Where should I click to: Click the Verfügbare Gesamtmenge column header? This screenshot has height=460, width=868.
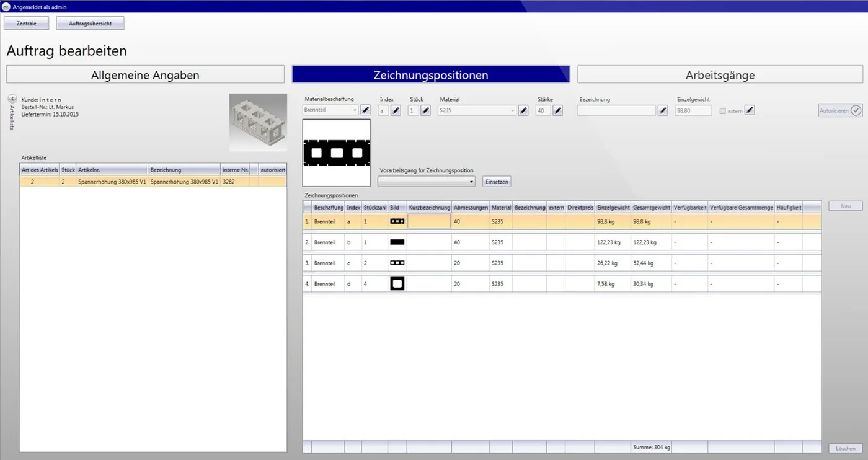click(x=742, y=207)
